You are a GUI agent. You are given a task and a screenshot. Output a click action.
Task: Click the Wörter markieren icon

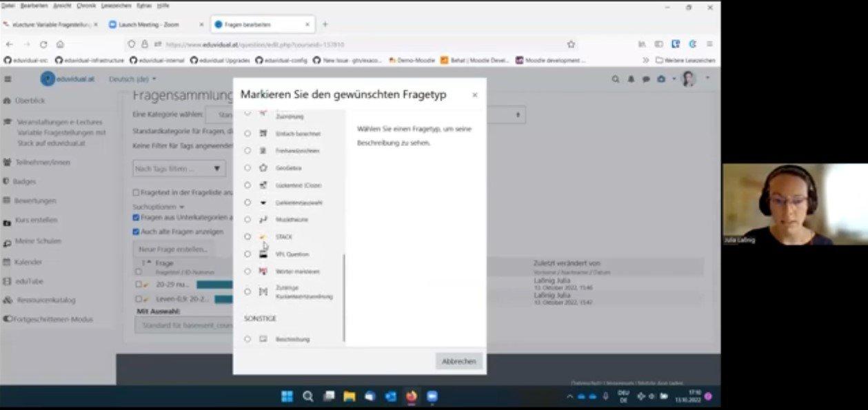coord(263,271)
